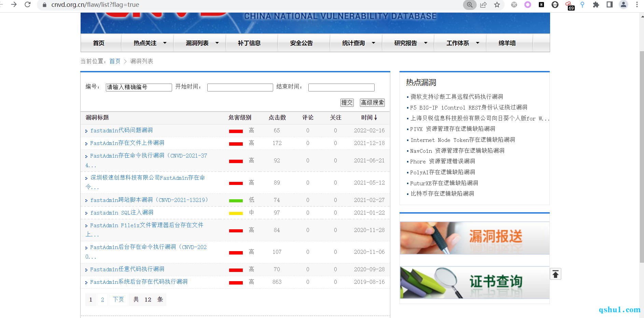This screenshot has width=644, height=318.
Task: Expand the 漏洞列表 dropdown arrow
Action: (217, 43)
